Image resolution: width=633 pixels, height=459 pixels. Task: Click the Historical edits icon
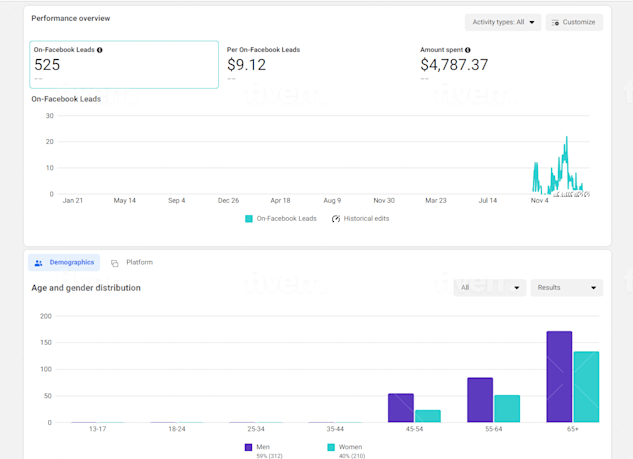335,219
